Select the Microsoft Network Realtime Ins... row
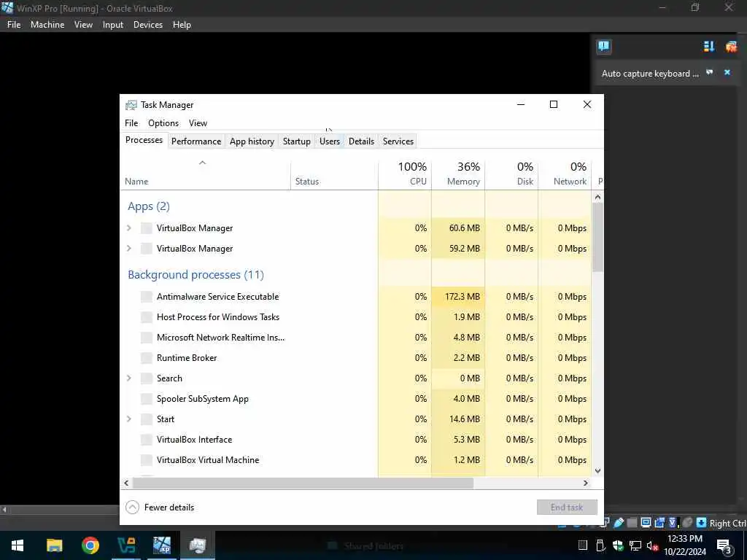This screenshot has height=560, width=747. point(355,338)
